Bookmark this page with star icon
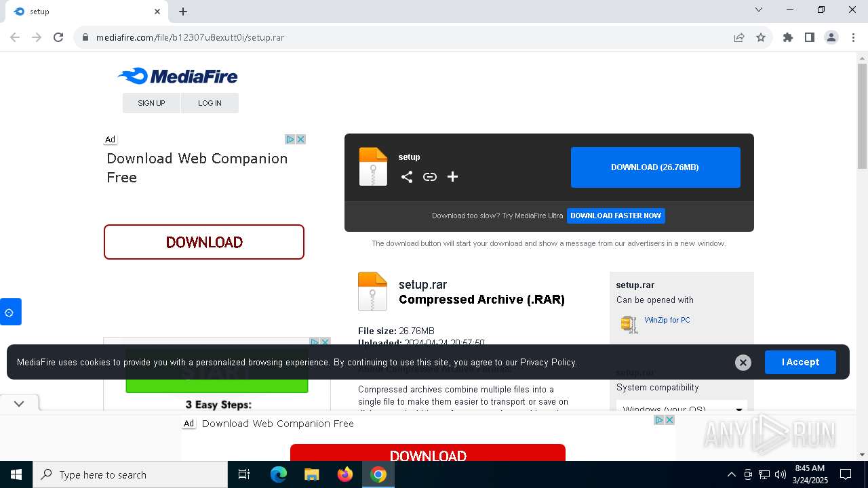This screenshot has height=488, width=868. 761,37
